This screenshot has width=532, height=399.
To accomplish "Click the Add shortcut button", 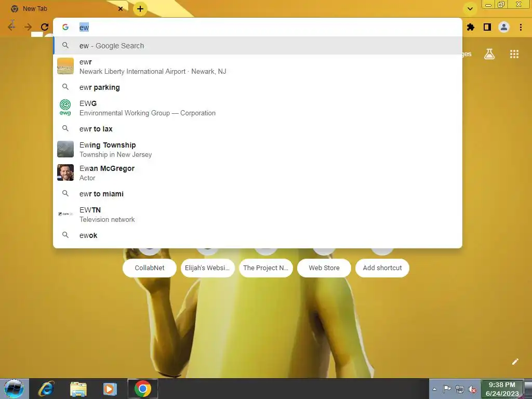I will (x=382, y=268).
